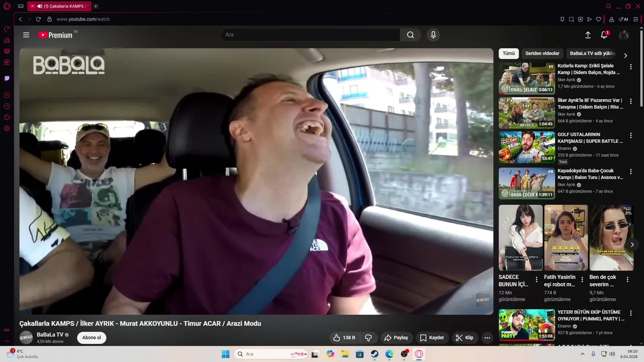Share the video with Paylaş
644x362 pixels.
click(x=396, y=338)
